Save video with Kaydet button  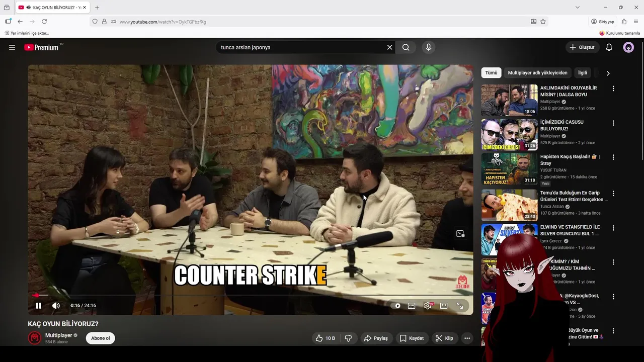[x=412, y=338]
